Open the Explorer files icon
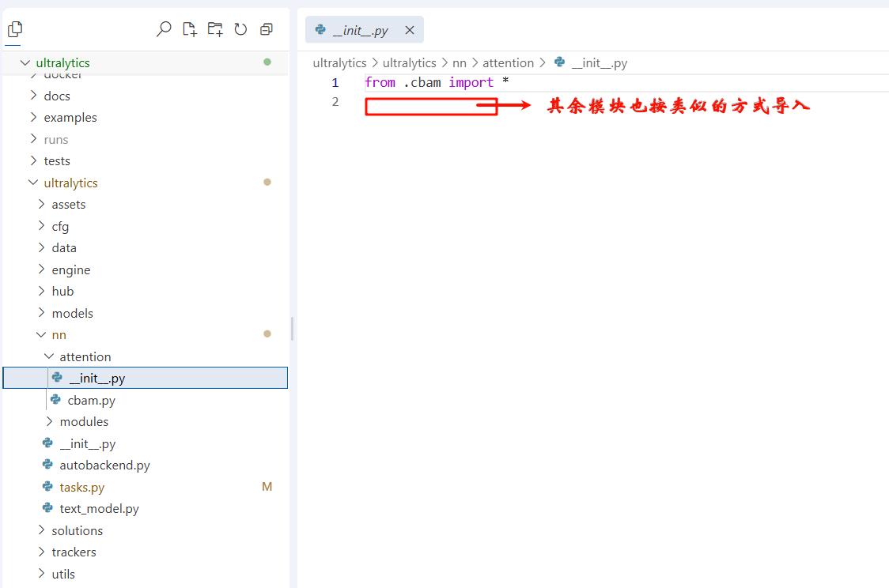This screenshot has width=889, height=588. click(x=14, y=30)
